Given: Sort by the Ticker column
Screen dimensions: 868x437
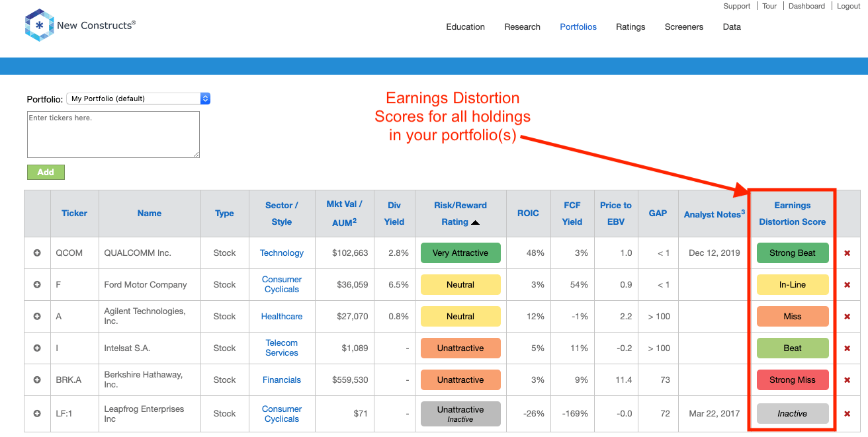Looking at the screenshot, I should click(x=75, y=214).
